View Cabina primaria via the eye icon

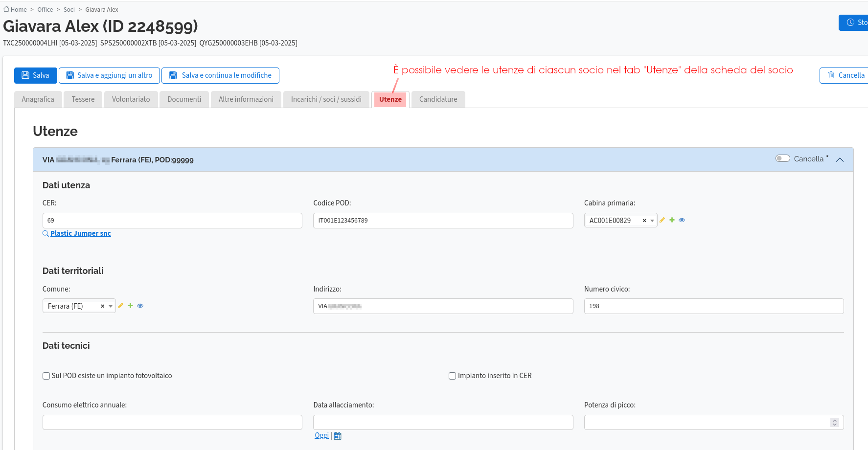[x=682, y=220]
